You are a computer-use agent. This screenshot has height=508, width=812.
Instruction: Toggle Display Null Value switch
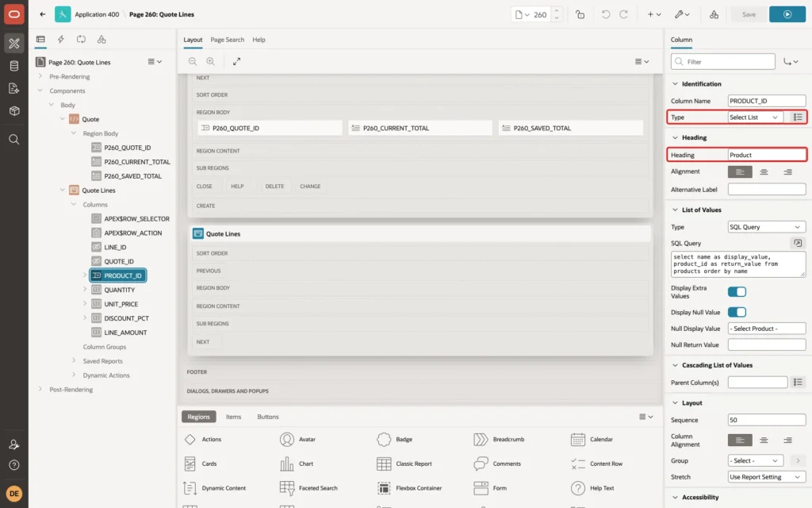point(737,312)
